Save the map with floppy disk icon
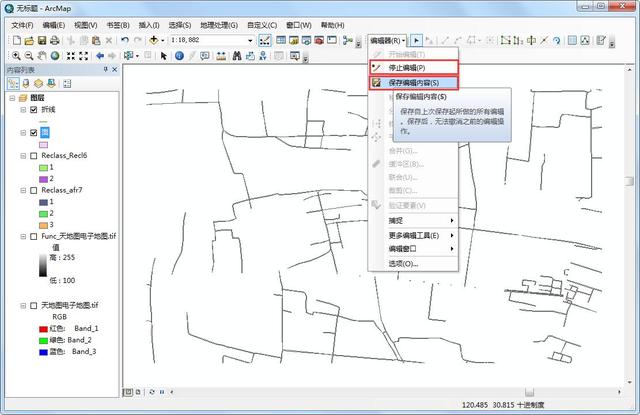This screenshot has width=640, height=415. (x=42, y=40)
